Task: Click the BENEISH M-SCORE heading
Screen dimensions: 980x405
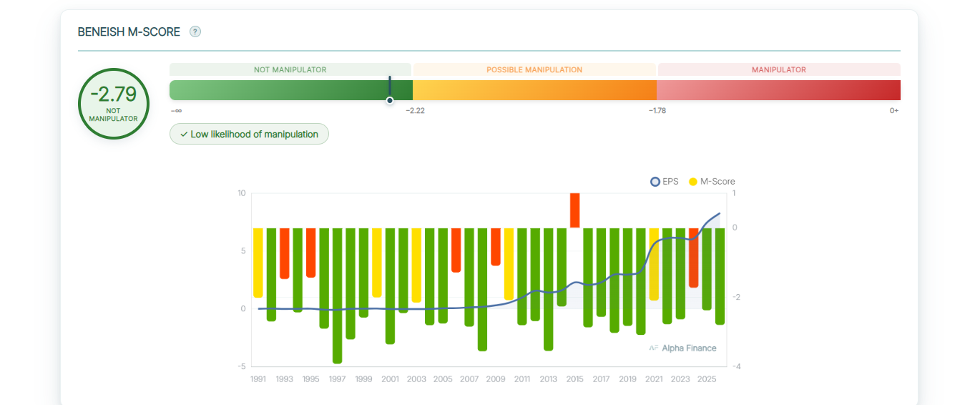Action: 129,32
